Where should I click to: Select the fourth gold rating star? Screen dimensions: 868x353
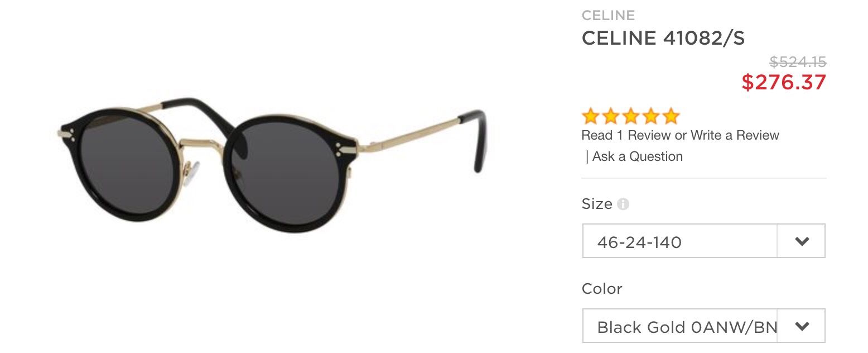650,116
